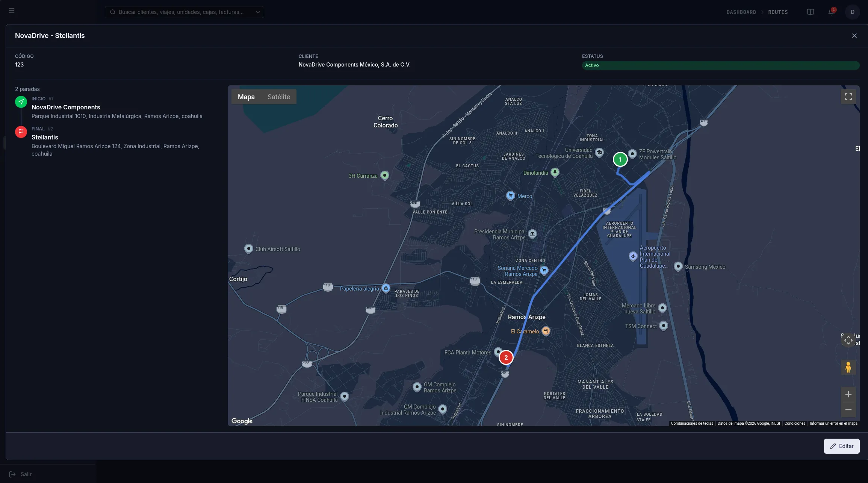Click the GM Complejo Ramos Arizpe pin
This screenshot has height=483, width=868.
pos(417,387)
